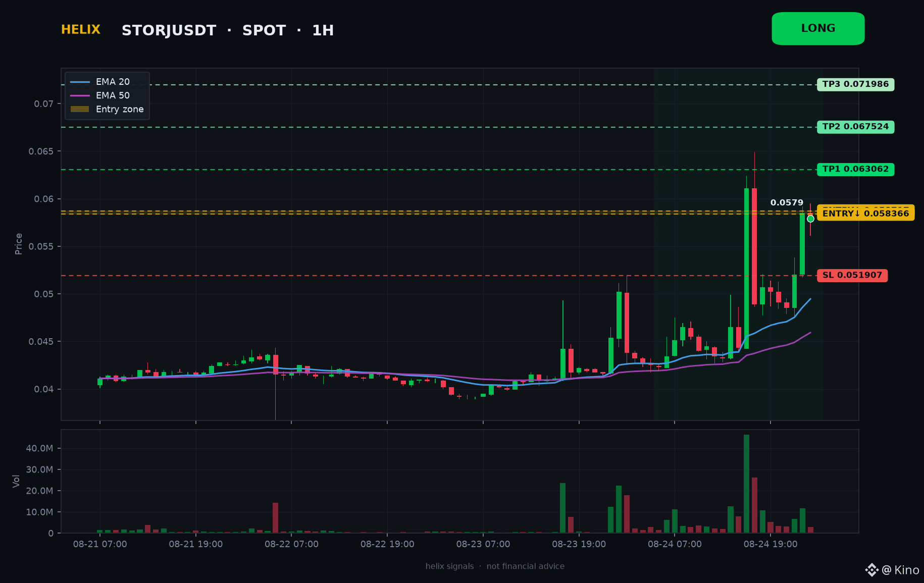924x583 pixels.
Task: Select the EMA 20 legend text
Action: [x=113, y=82]
